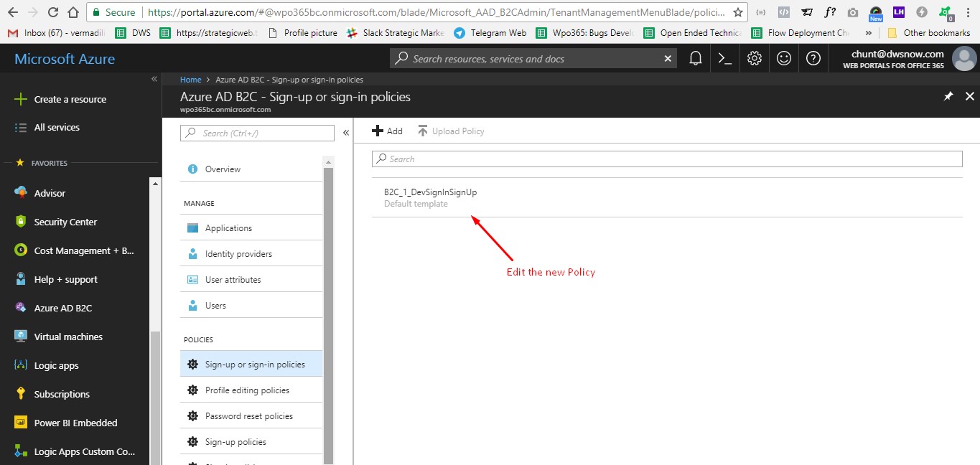
Task: Click the feedback smiley icon
Action: pos(784,59)
